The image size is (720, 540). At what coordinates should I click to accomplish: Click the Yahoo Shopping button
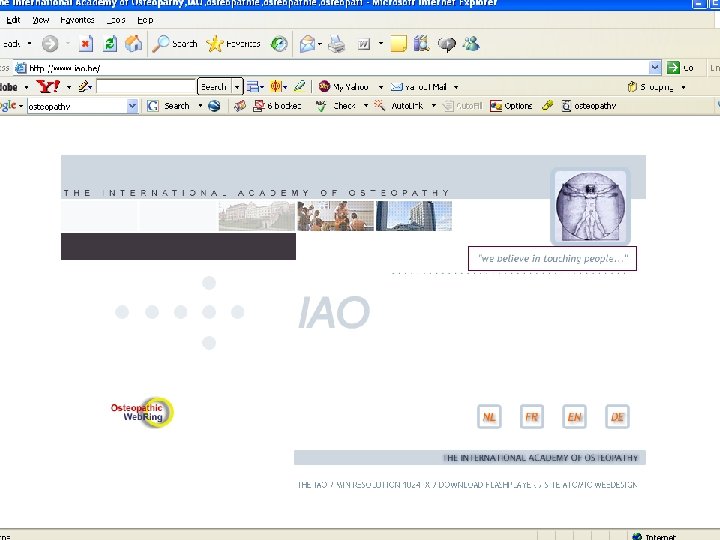coord(651,87)
